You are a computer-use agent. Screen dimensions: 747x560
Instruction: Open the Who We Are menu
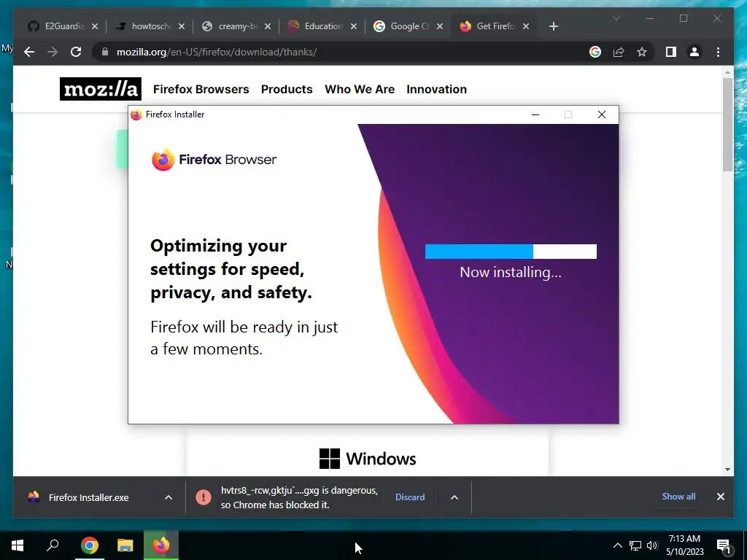click(x=360, y=89)
